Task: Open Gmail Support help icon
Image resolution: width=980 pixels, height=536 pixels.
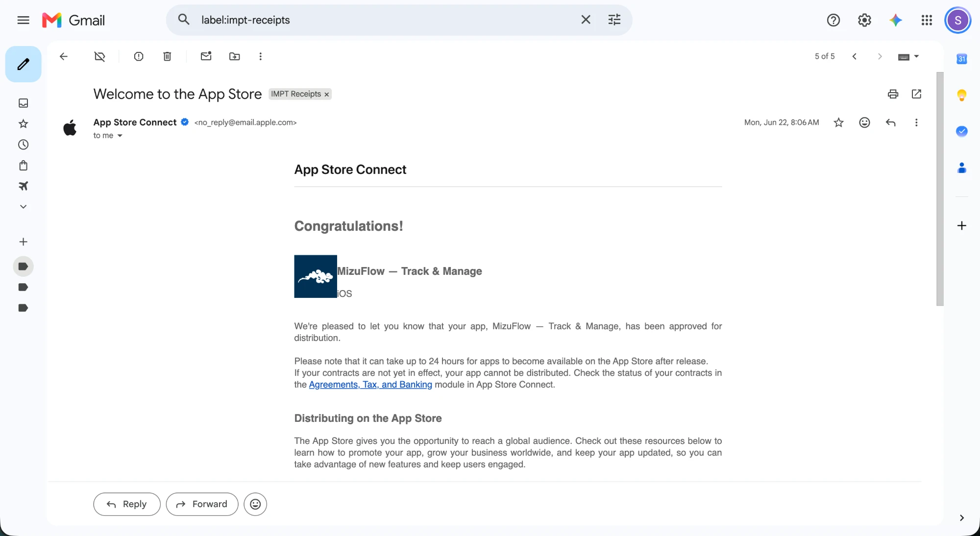Action: tap(833, 20)
